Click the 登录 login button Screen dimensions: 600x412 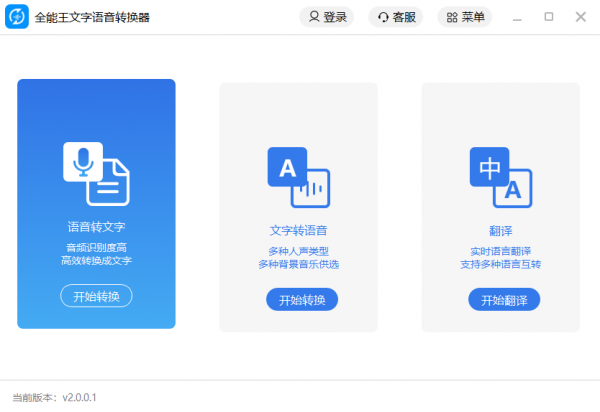click(x=326, y=17)
